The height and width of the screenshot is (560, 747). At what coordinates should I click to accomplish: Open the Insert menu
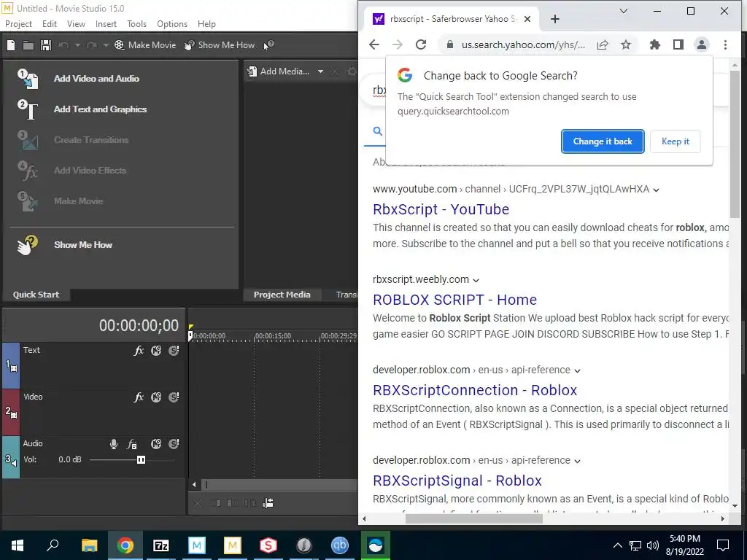point(106,24)
